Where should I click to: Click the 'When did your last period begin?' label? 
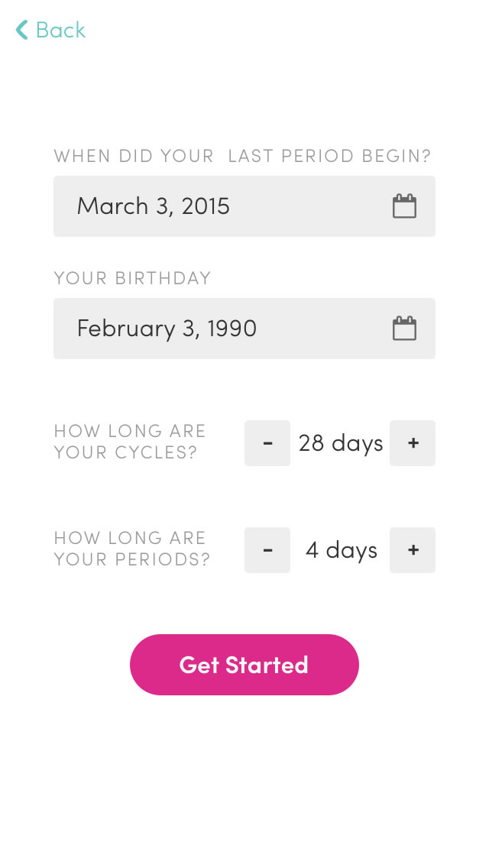(x=242, y=156)
